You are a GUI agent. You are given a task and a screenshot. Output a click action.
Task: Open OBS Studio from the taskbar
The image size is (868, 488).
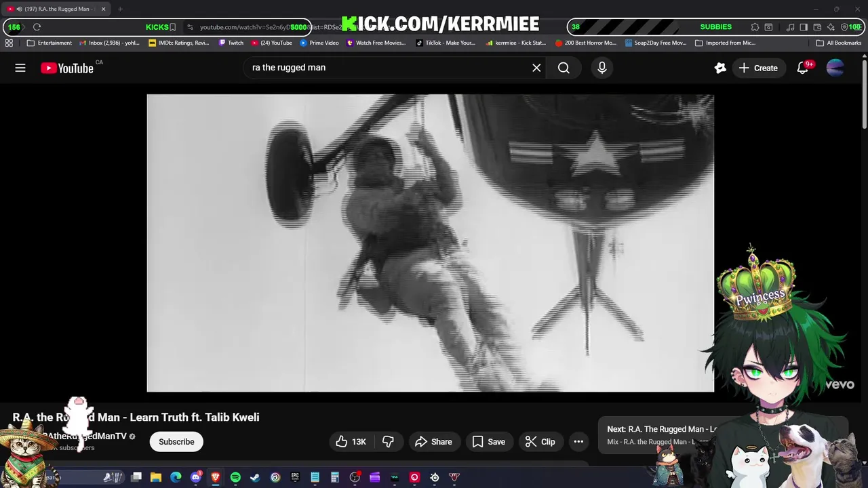tap(355, 477)
